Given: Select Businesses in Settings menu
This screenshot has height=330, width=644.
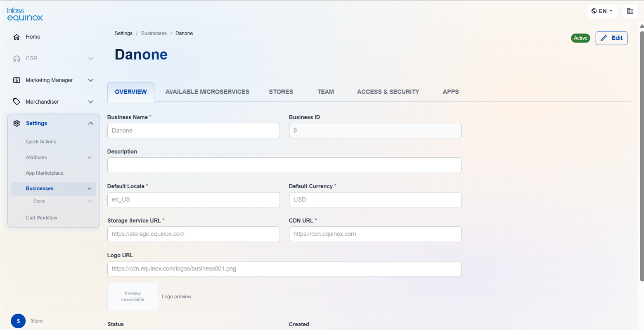Looking at the screenshot, I should pos(40,188).
